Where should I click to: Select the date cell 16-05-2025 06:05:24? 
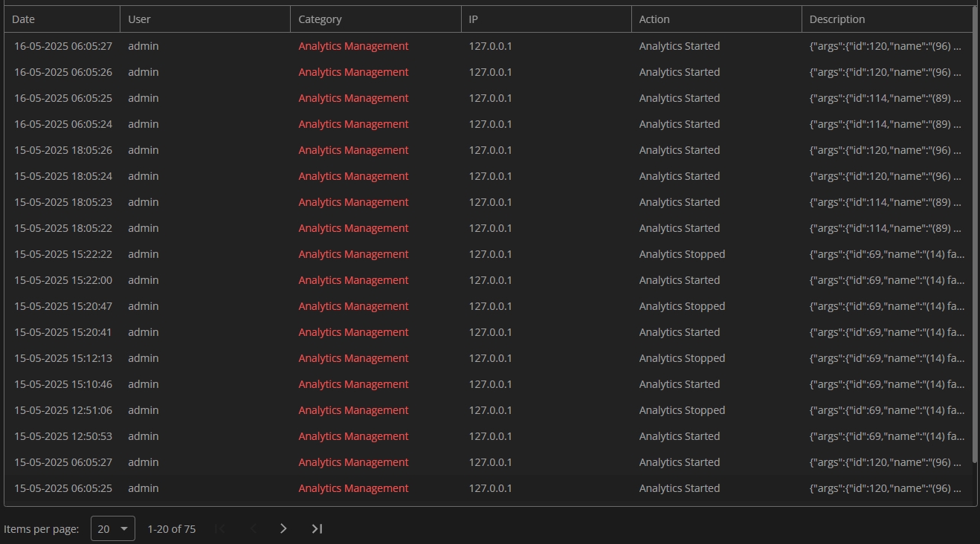(63, 124)
